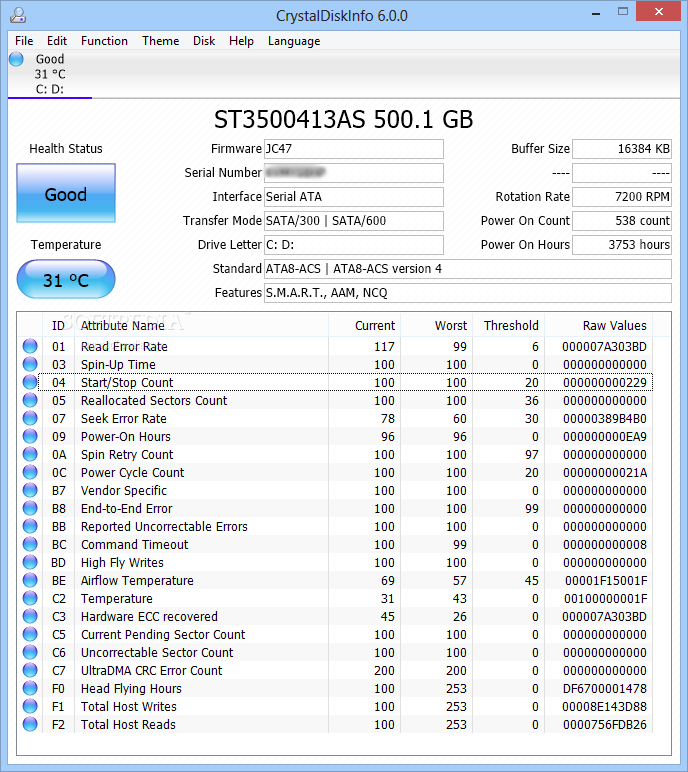Click the Worst column header

[436, 325]
